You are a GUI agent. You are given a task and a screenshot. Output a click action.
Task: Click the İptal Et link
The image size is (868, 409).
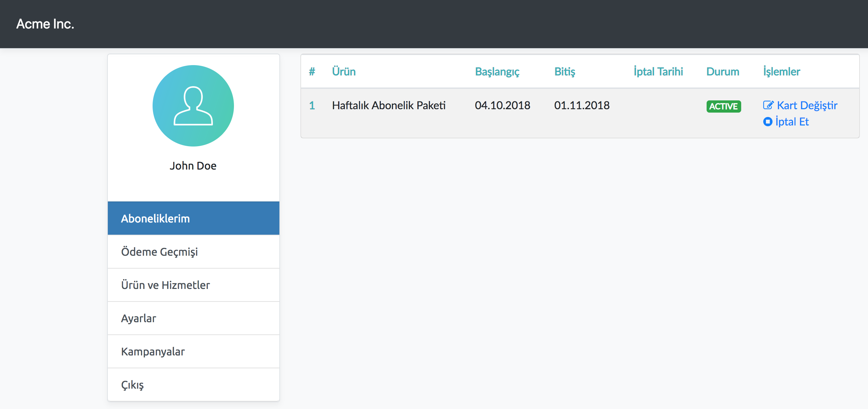(792, 121)
